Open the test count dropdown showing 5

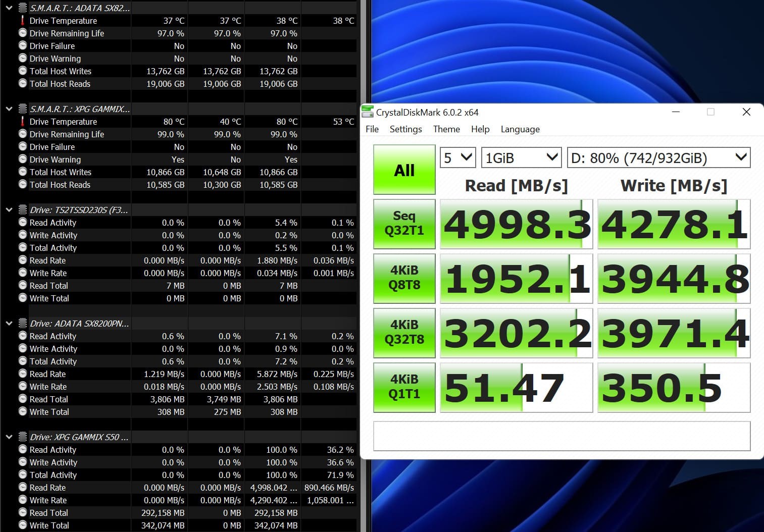click(458, 158)
